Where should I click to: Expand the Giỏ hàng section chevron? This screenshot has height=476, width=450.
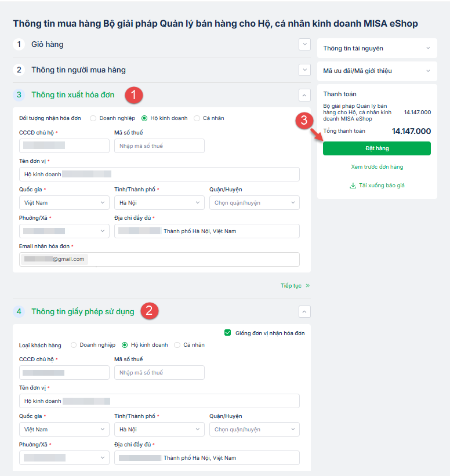pos(305,45)
